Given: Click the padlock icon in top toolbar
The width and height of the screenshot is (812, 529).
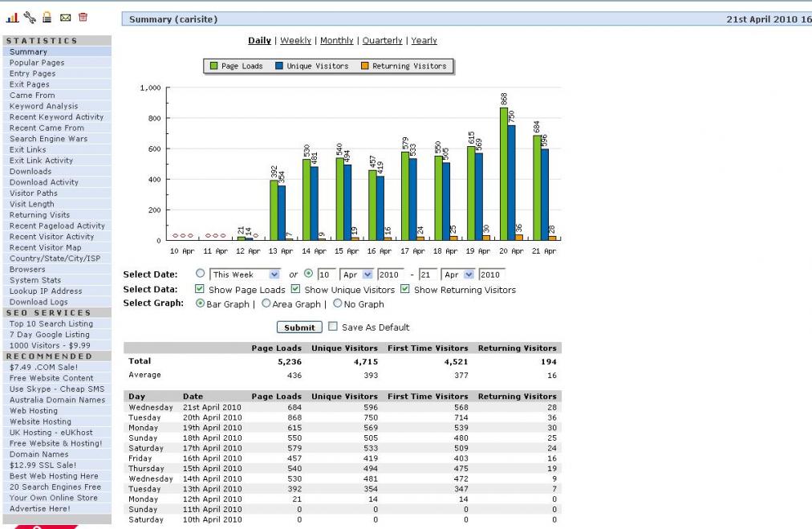Looking at the screenshot, I should point(47,18).
